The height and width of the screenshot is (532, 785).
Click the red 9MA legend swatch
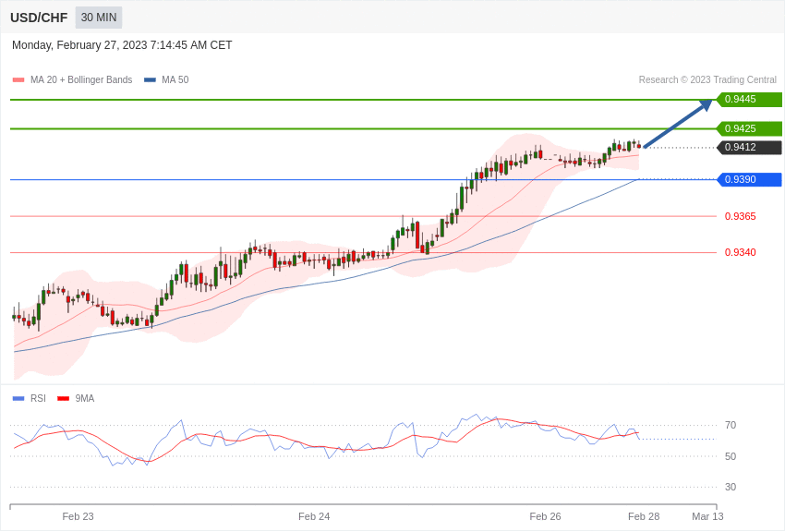[63, 398]
